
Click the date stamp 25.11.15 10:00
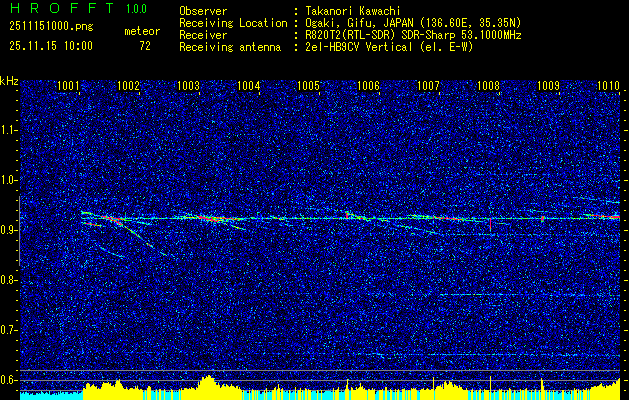tap(51, 46)
